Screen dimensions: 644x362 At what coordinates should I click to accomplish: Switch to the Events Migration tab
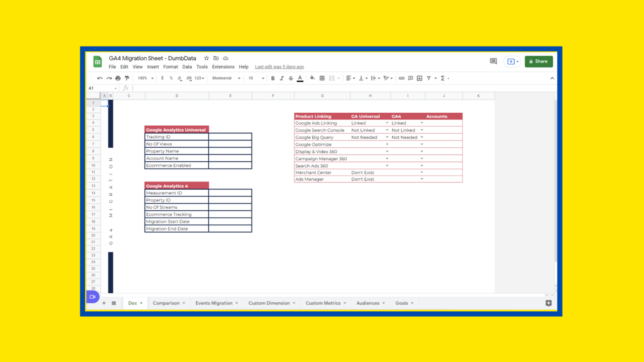214,303
